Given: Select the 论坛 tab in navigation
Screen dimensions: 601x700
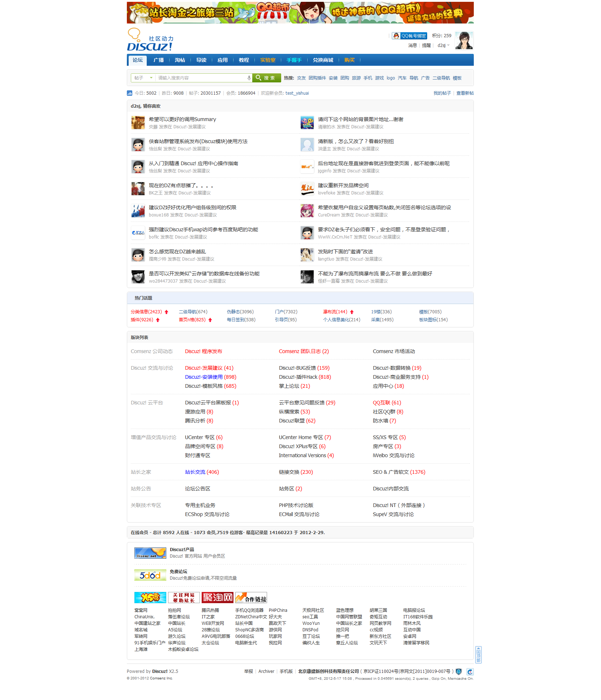Looking at the screenshot, I should [x=138, y=60].
